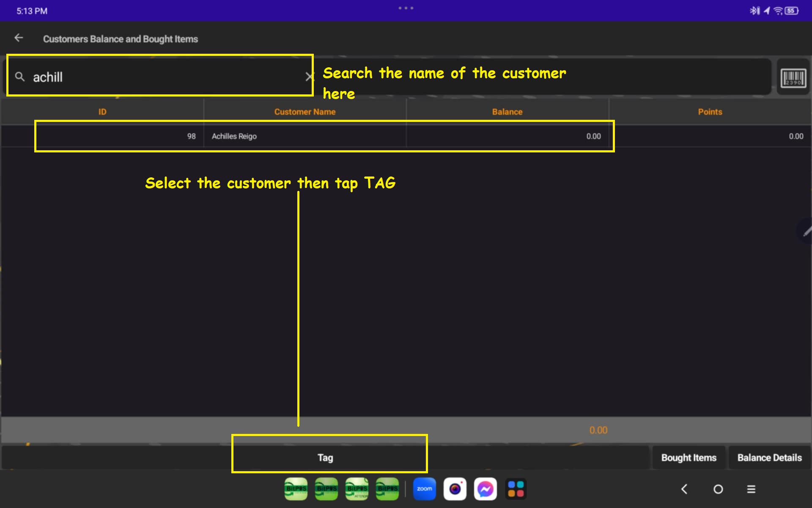Sort by Customer Name column header
This screenshot has width=812, height=508.
pos(304,112)
